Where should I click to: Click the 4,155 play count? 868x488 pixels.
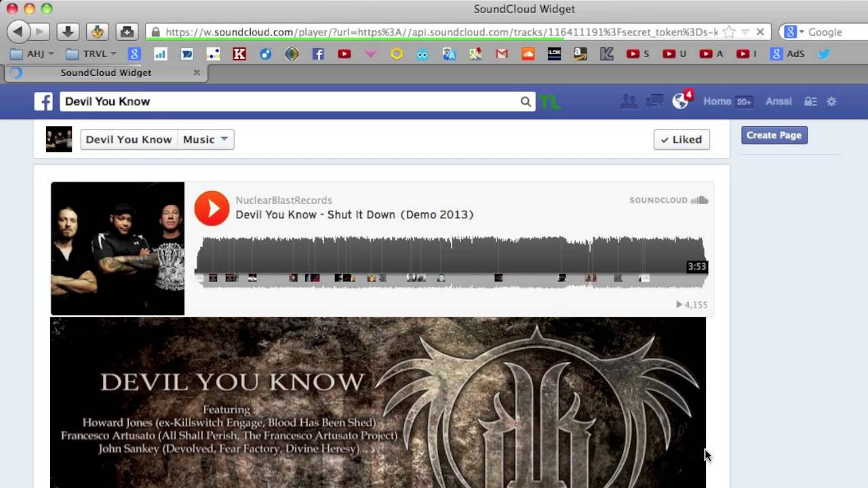point(692,305)
